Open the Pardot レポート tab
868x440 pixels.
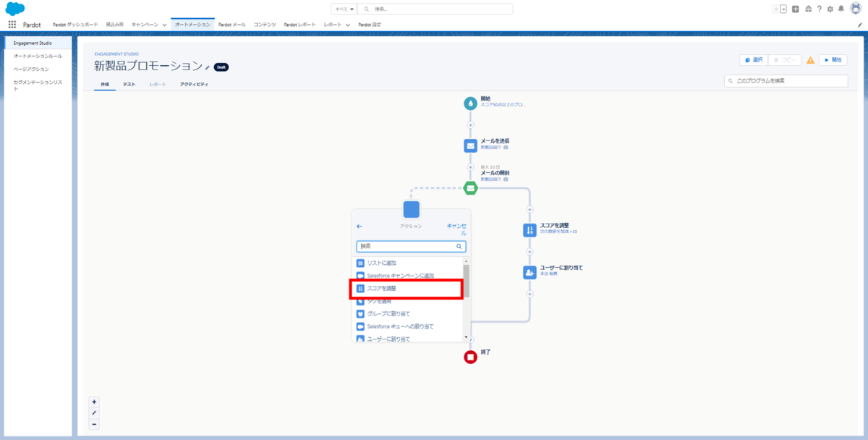(300, 25)
